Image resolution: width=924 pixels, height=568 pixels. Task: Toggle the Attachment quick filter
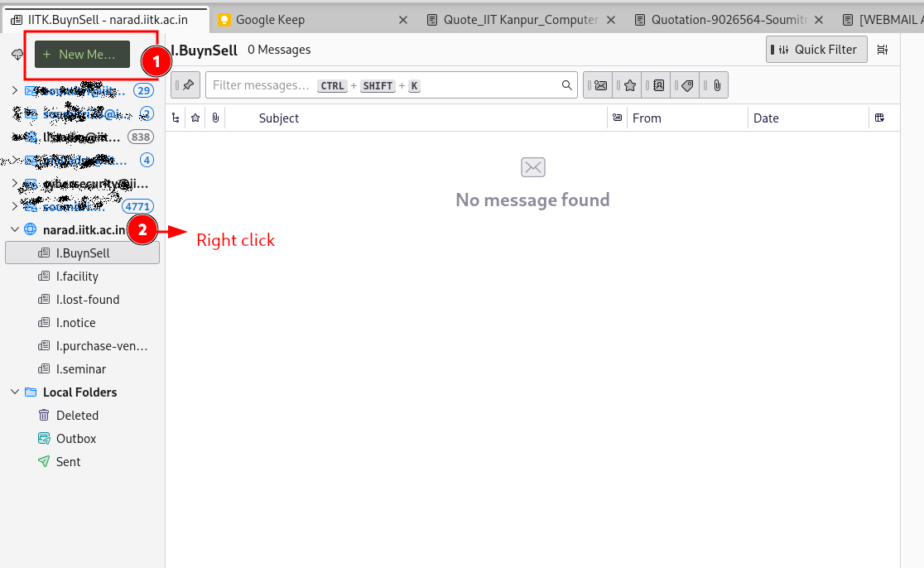(716, 85)
